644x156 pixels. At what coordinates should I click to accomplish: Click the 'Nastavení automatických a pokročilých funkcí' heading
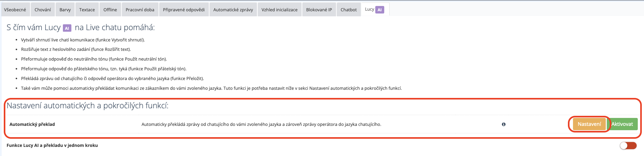87,105
